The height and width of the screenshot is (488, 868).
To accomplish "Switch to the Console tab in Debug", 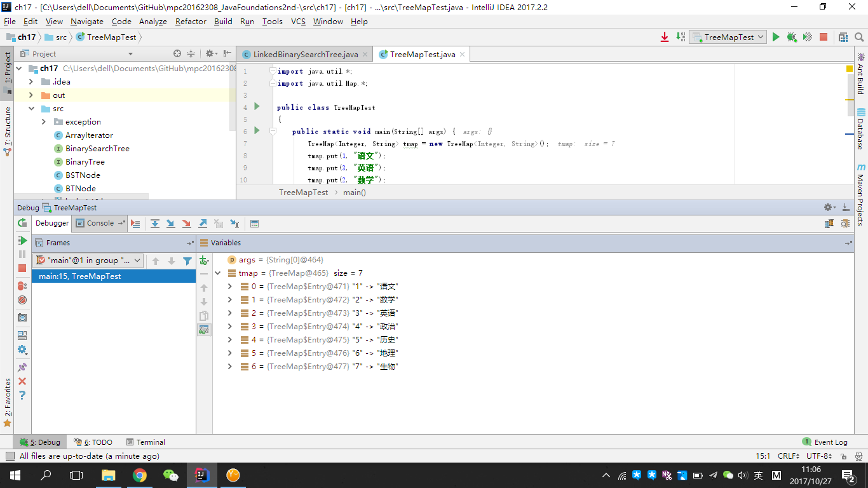I will pos(100,223).
